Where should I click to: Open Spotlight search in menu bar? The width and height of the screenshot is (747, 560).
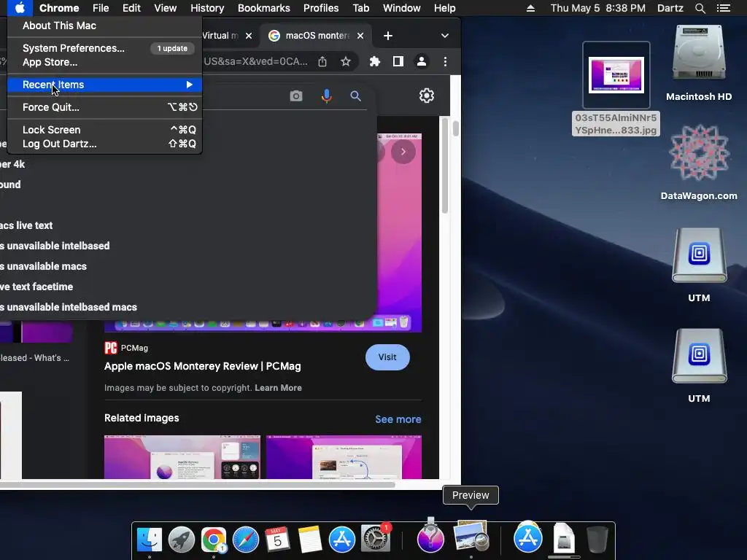click(x=700, y=8)
